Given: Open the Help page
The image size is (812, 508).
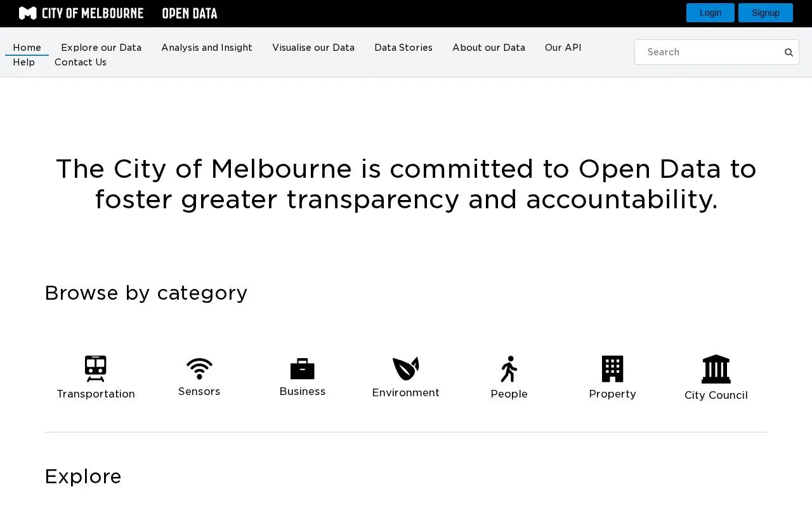Looking at the screenshot, I should click(24, 62).
